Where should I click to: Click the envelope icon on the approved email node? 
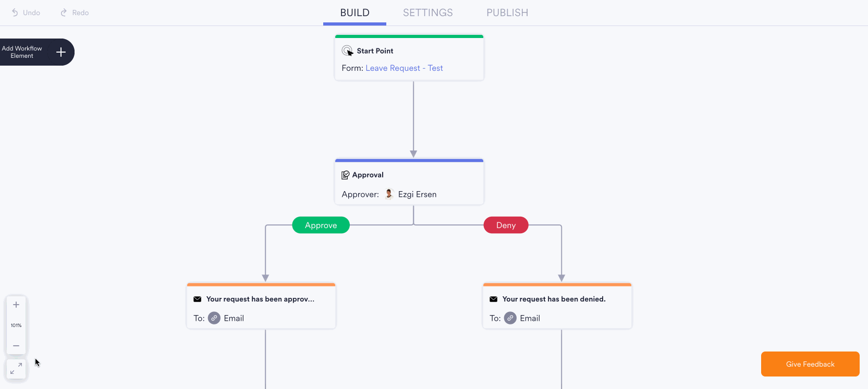coord(197,299)
